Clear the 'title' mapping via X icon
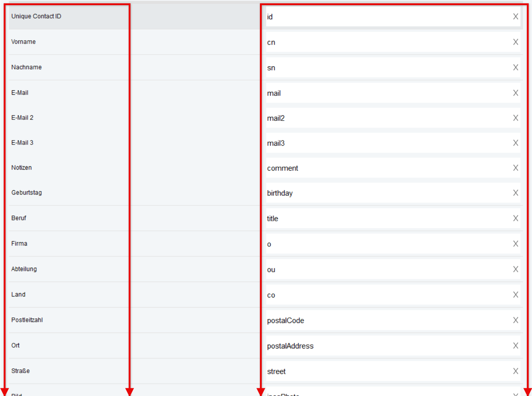 (515, 218)
